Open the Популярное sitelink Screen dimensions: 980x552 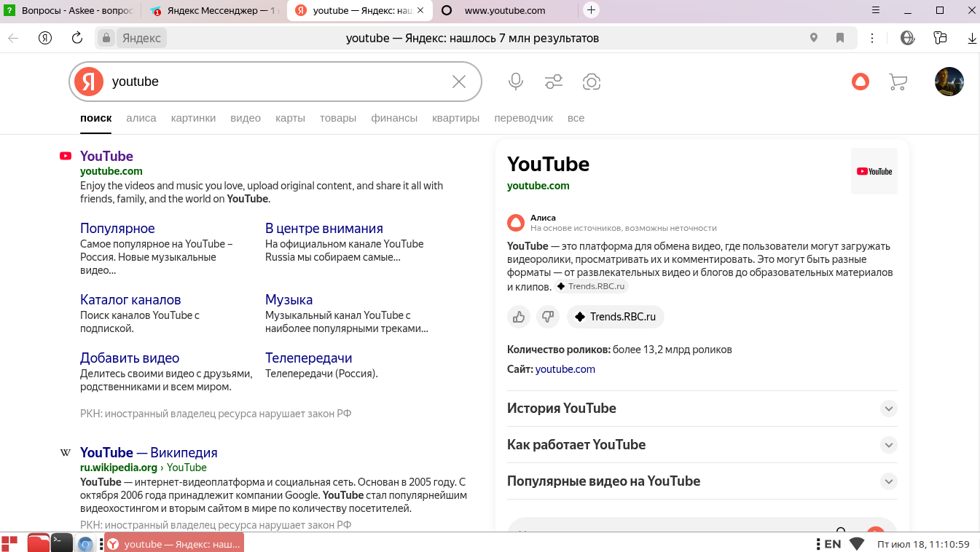coord(117,229)
